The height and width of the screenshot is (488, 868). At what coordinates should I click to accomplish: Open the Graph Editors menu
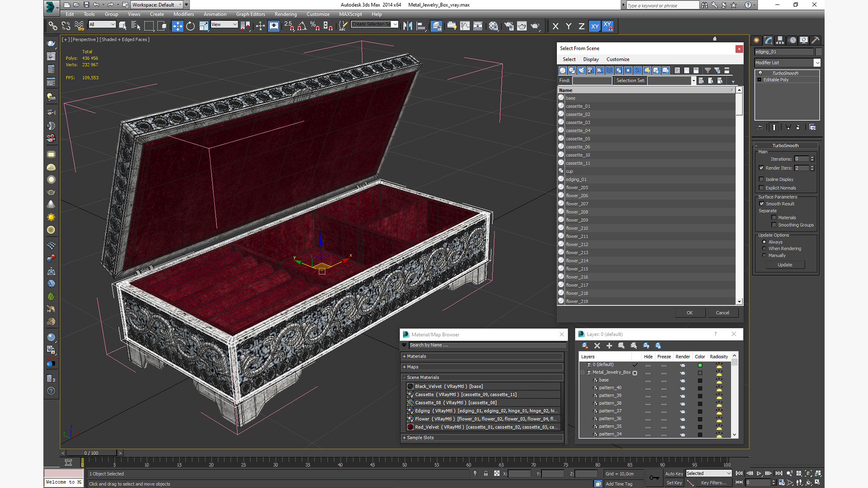250,14
